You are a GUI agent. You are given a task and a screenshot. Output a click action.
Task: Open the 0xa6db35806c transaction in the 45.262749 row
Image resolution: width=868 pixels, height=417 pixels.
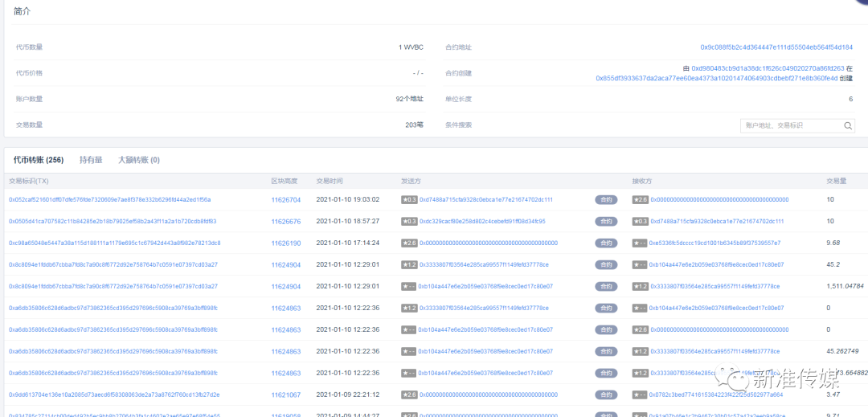pyautogui.click(x=113, y=351)
